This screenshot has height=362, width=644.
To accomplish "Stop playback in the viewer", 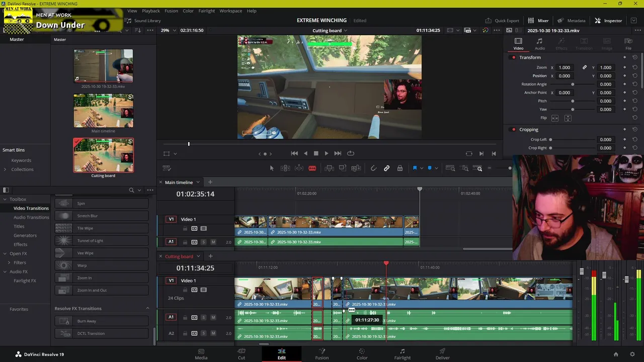I will pyautogui.click(x=316, y=153).
